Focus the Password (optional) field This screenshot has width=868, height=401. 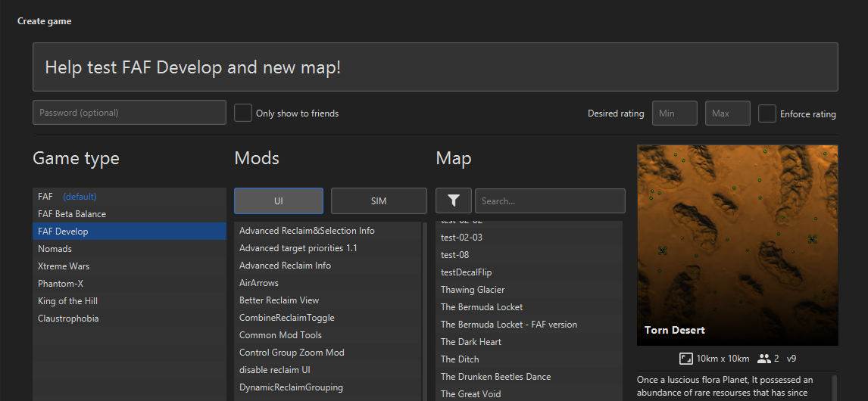click(130, 112)
